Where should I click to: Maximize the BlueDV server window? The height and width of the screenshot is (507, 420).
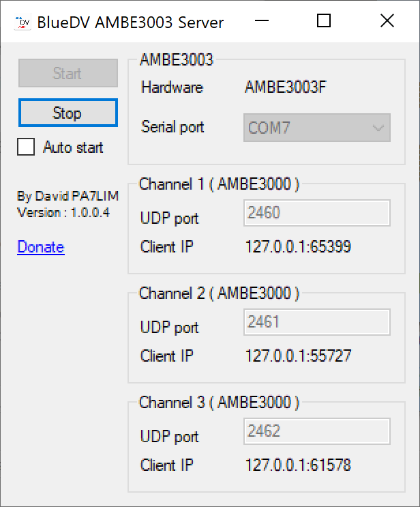pos(324,21)
